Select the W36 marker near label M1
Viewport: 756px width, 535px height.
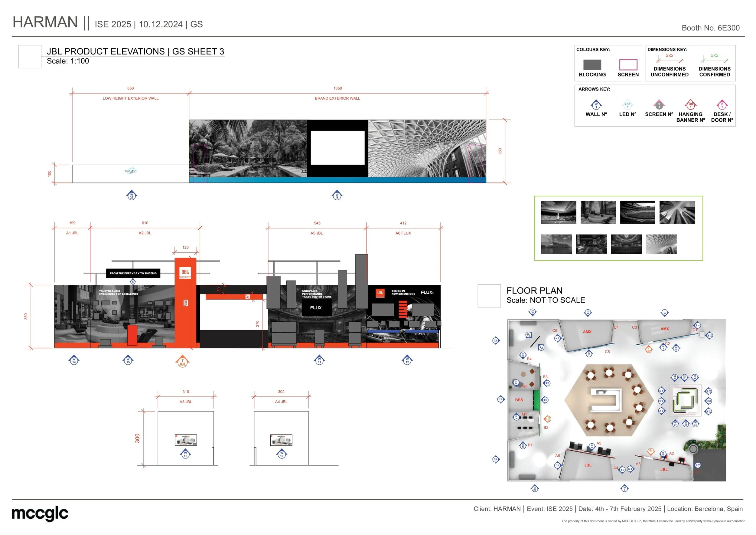[x=516, y=417]
